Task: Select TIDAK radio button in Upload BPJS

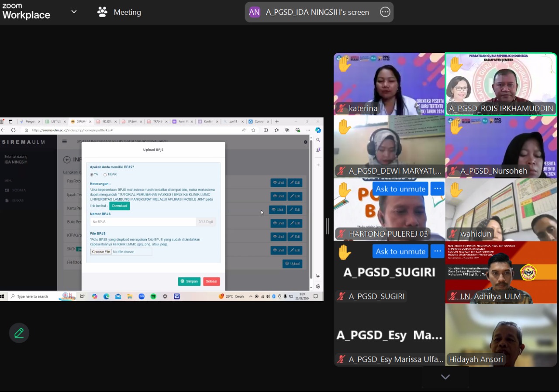Action: [105, 175]
